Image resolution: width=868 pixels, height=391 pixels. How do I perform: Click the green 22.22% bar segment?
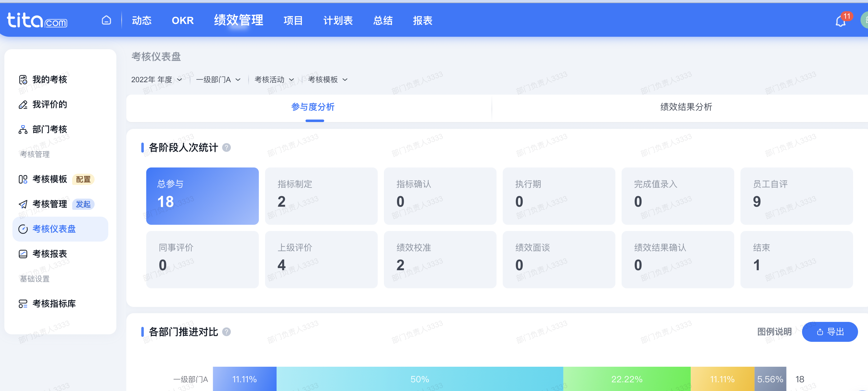pos(627,379)
